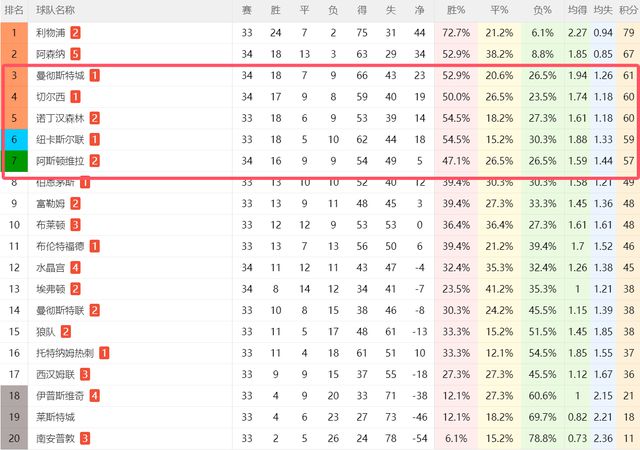Select the red badge beside 曼彻斯特城
The height and width of the screenshot is (450, 640).
pyautogui.click(x=94, y=76)
